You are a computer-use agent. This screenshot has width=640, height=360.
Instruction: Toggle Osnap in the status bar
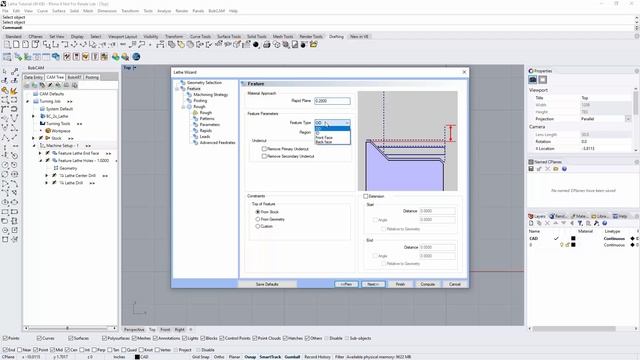(250, 357)
